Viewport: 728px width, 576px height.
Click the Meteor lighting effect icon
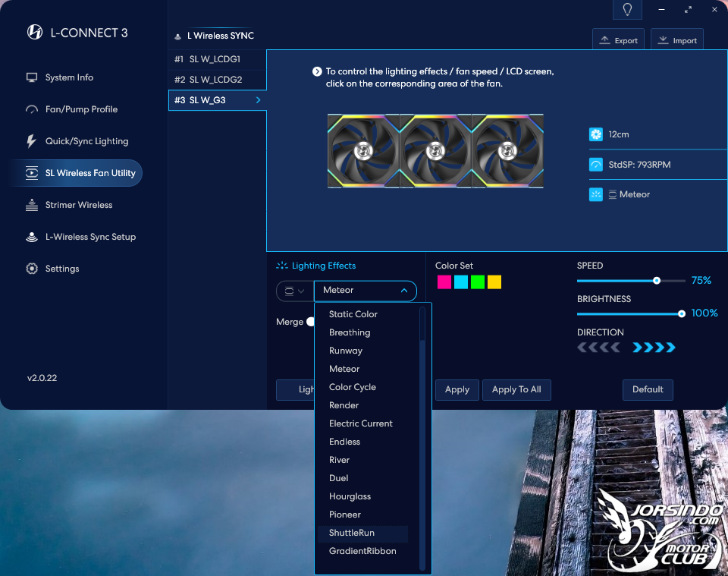[596, 194]
